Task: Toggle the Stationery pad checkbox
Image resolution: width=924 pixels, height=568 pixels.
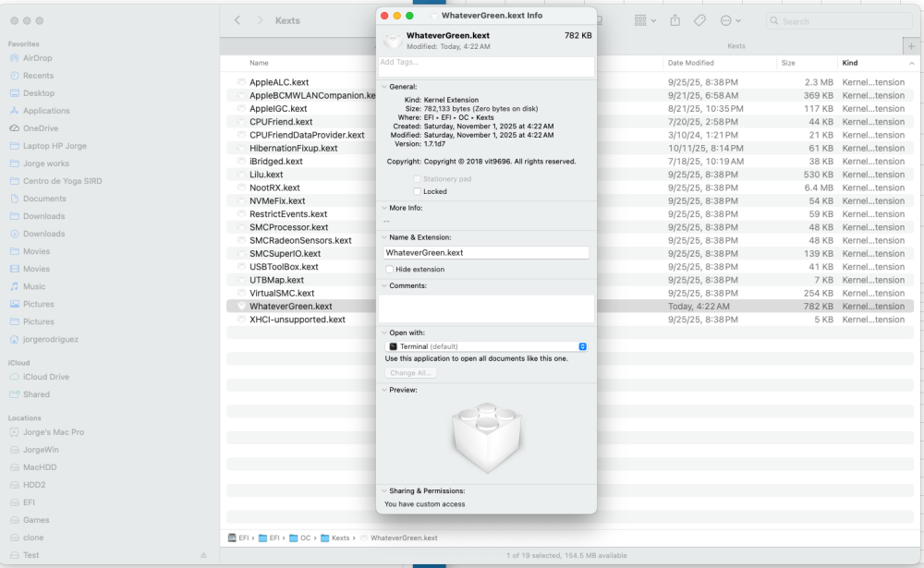Action: click(x=418, y=178)
